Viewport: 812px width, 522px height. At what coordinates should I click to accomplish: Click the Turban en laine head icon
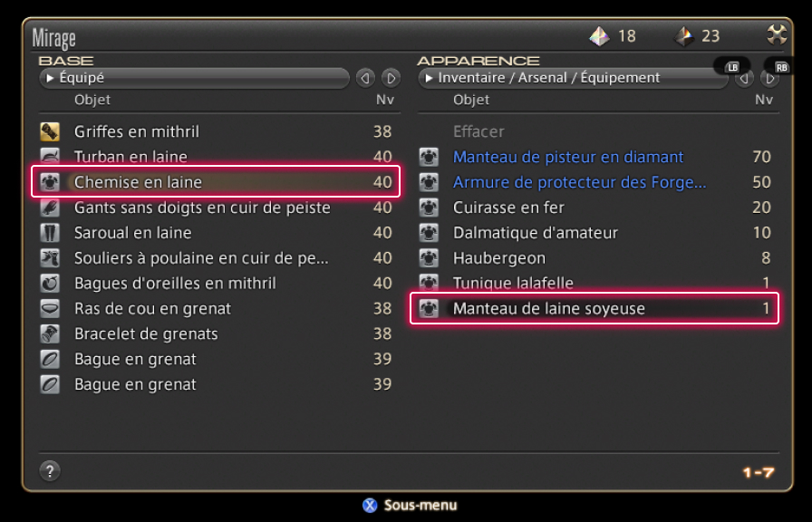50,157
